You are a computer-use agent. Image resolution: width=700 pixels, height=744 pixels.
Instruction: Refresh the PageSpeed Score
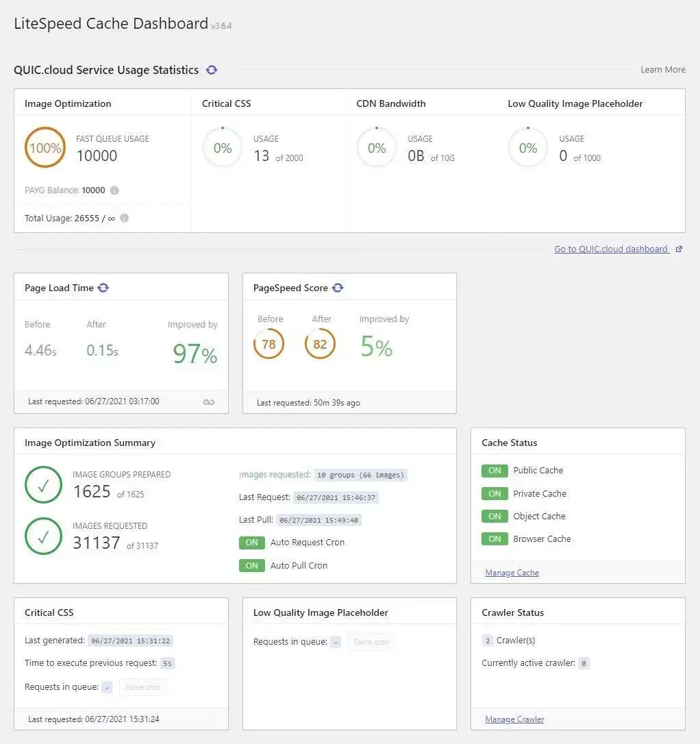tap(337, 288)
